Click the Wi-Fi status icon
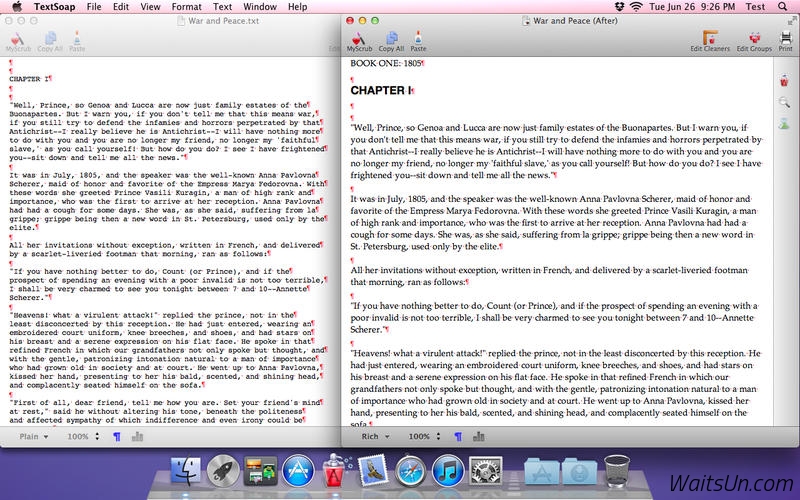Image resolution: width=800 pixels, height=500 pixels. pyautogui.click(x=636, y=7)
